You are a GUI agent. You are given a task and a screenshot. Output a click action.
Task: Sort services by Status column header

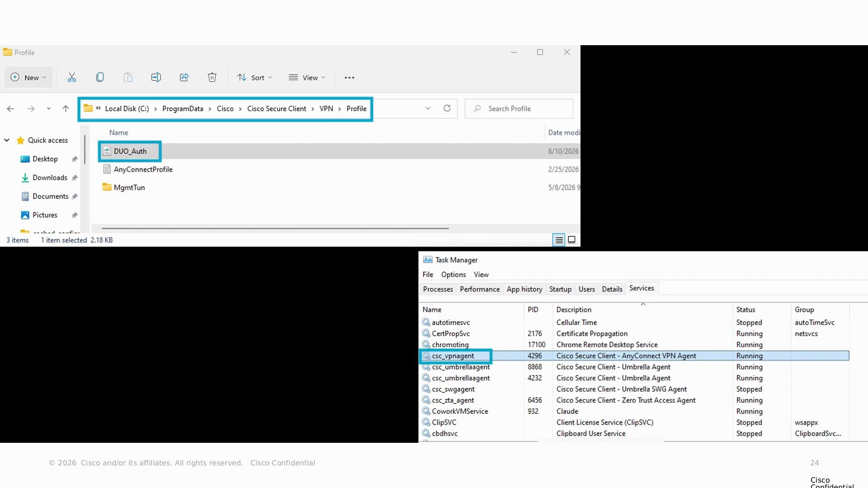[x=761, y=310]
